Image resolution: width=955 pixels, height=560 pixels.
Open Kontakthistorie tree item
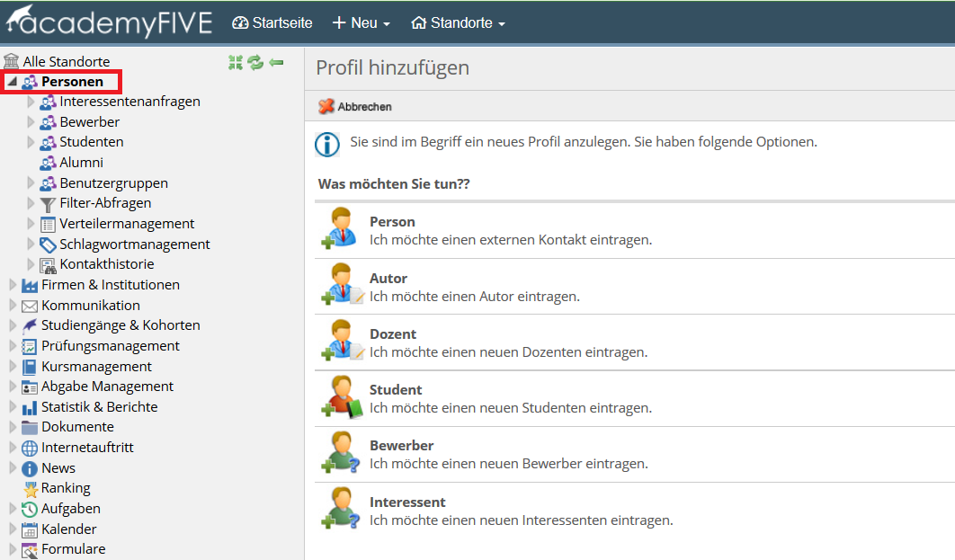click(x=107, y=264)
